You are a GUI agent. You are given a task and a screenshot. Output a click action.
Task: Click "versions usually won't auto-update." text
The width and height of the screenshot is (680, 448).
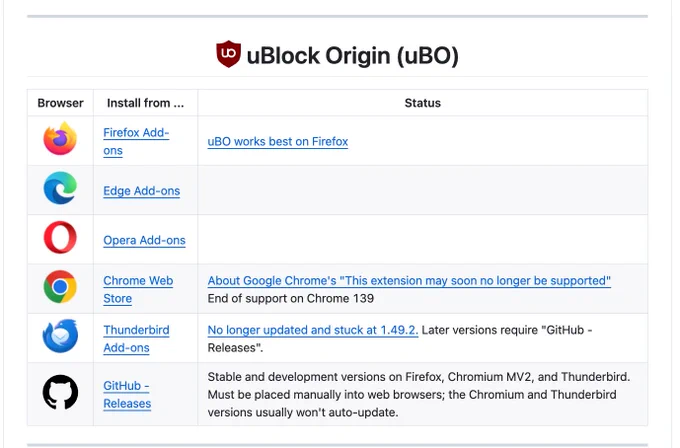[303, 412]
